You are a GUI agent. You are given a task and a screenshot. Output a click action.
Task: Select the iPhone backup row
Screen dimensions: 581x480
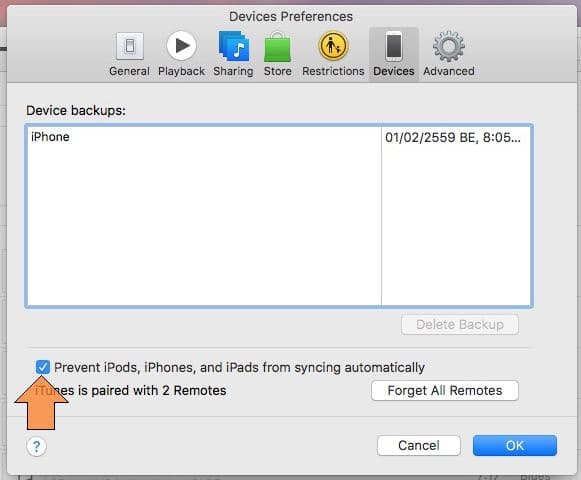click(x=279, y=137)
